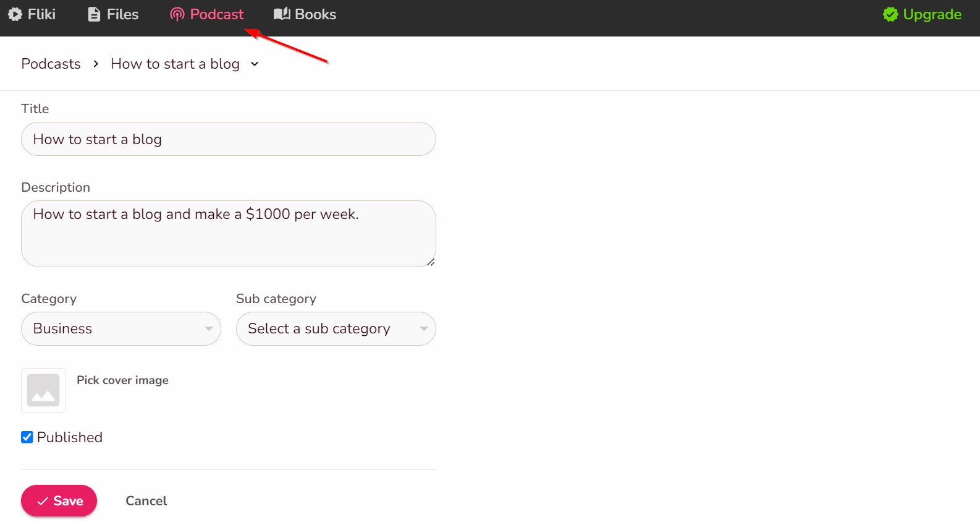The image size is (980, 522).
Task: Click the Upgrade verified badge icon
Action: 890,14
